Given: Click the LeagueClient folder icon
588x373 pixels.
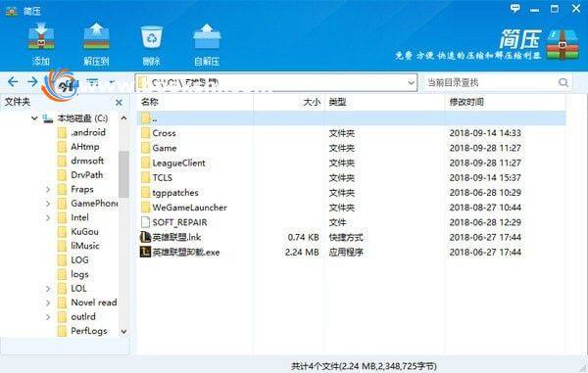Looking at the screenshot, I should [x=145, y=163].
